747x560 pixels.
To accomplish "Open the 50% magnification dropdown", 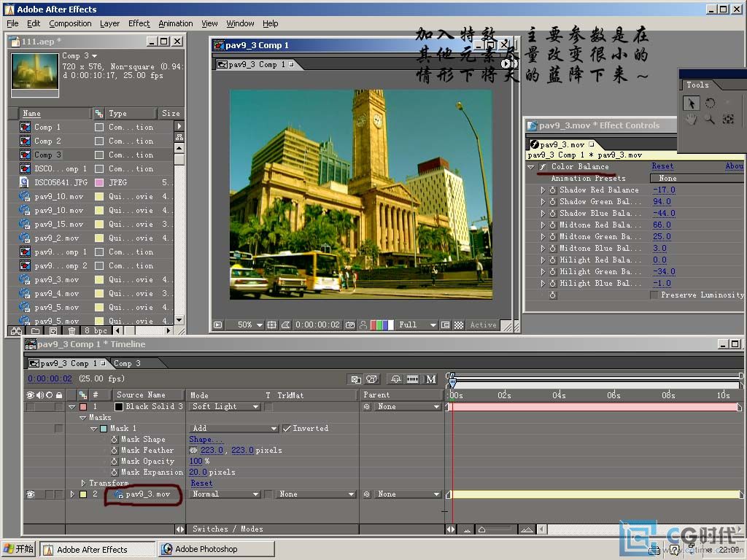I will 249,324.
